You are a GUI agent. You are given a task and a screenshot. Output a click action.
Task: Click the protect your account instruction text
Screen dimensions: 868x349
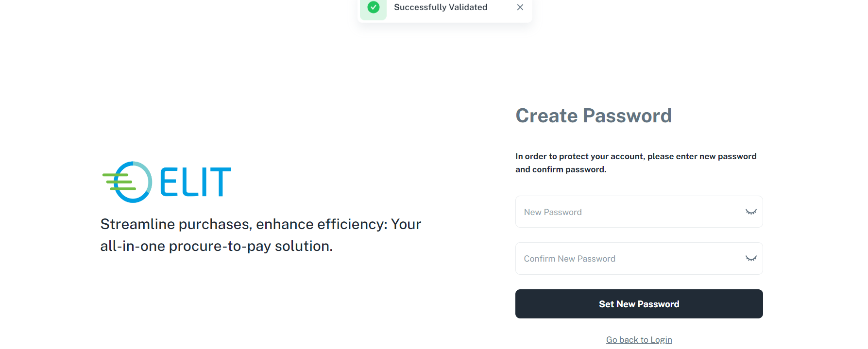coord(635,156)
